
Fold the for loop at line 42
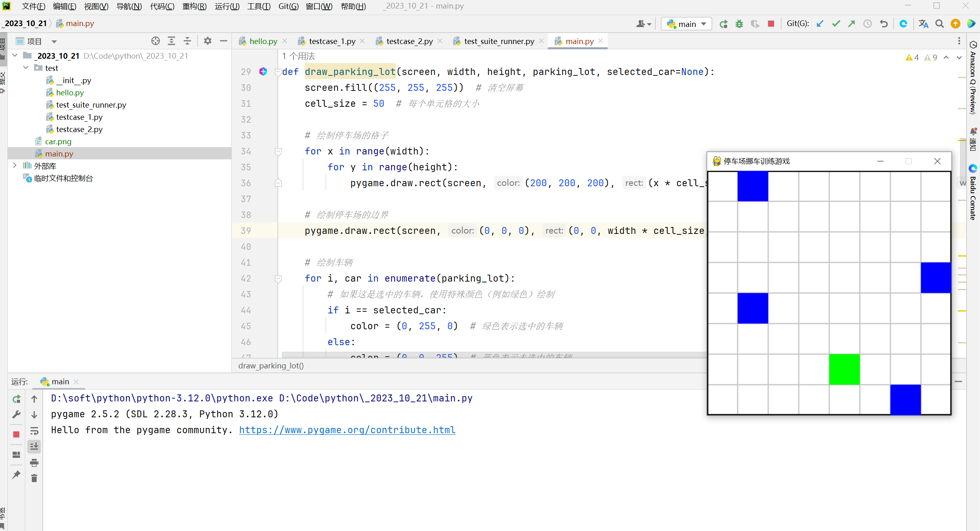point(278,279)
